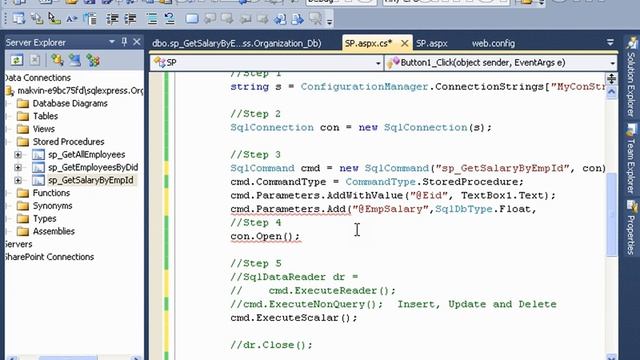Open Team Explorer side tab
The width and height of the screenshot is (640, 360).
tap(631, 158)
